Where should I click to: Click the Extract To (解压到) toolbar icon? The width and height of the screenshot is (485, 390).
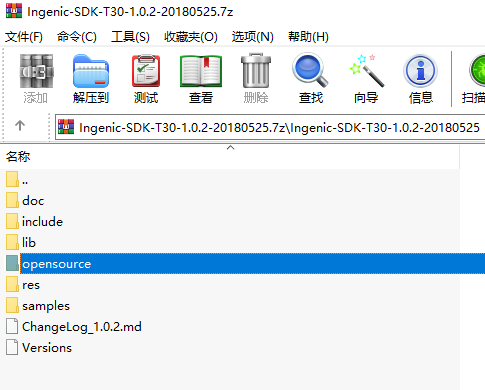point(91,71)
